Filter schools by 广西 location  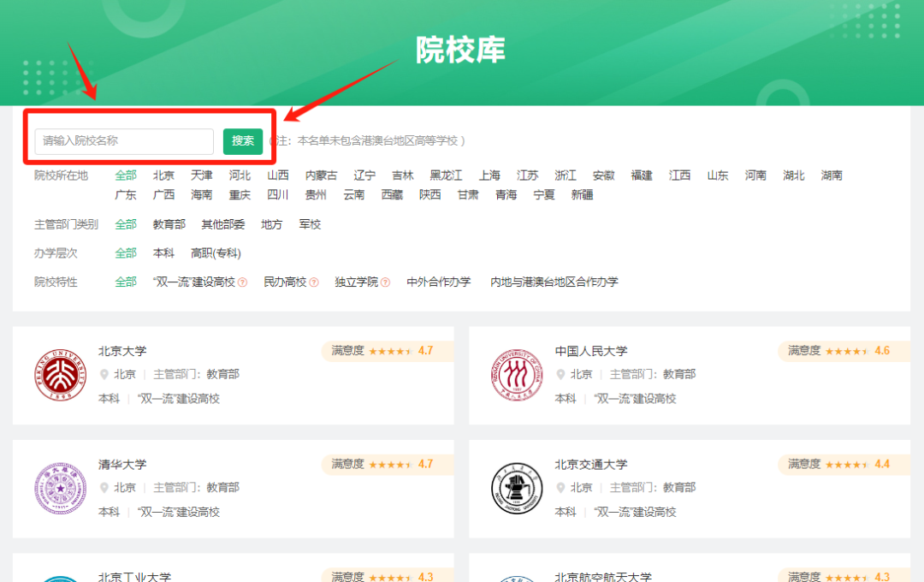(x=163, y=194)
